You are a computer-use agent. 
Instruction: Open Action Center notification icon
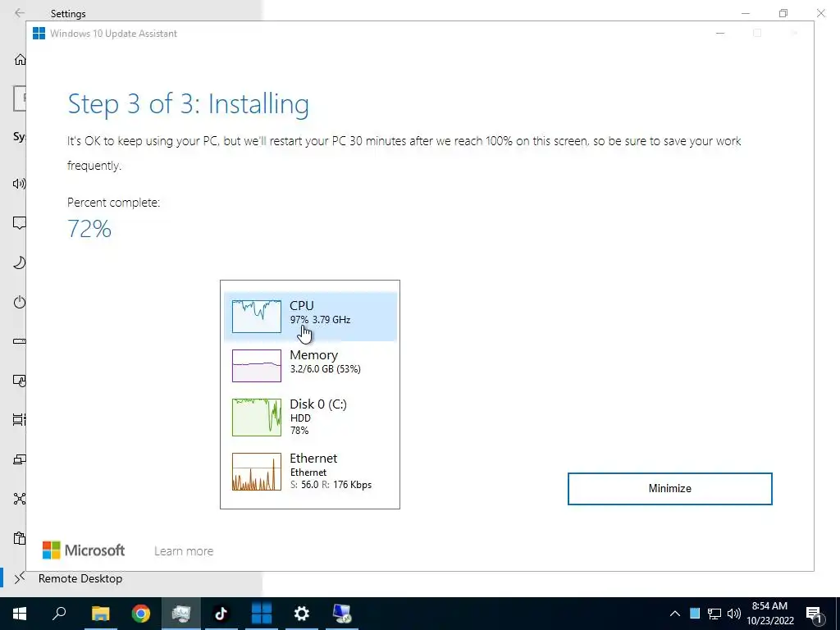coord(814,614)
